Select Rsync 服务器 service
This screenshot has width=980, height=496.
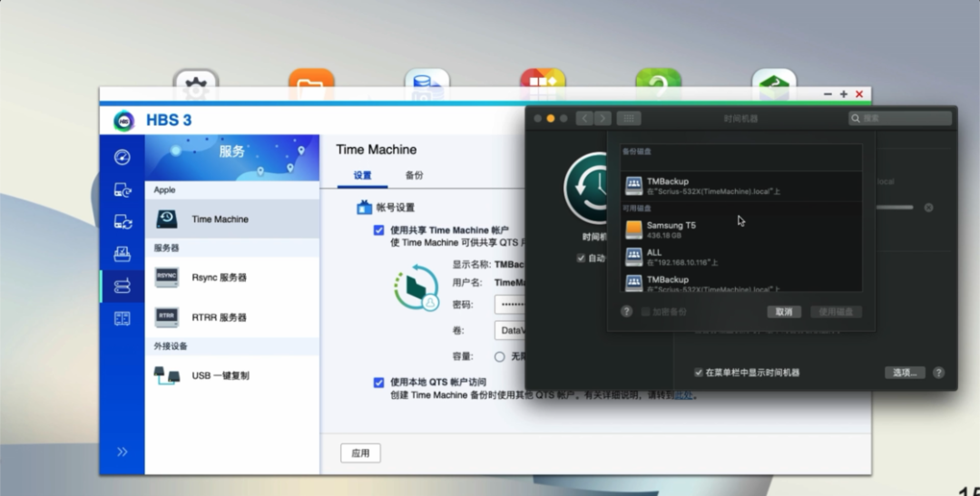coord(232,277)
